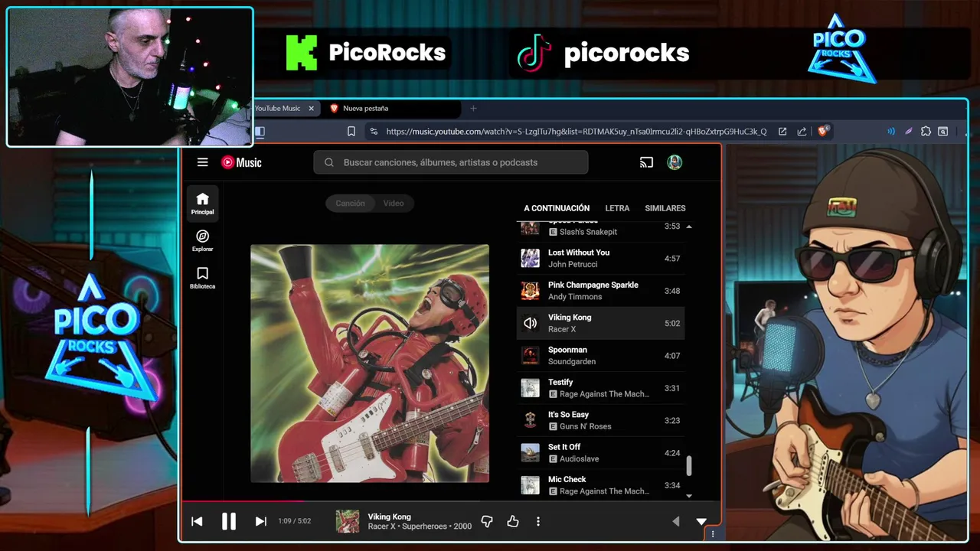
Task: Play Spoonman from the queue
Action: 600,356
